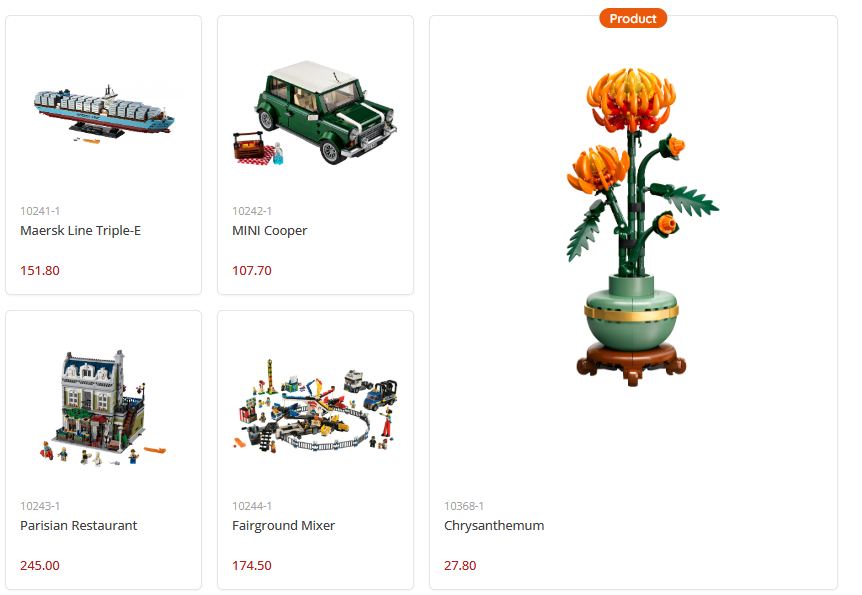Click the Parisian Restaurant product title
This screenshot has width=862, height=595.
pyautogui.click(x=79, y=526)
